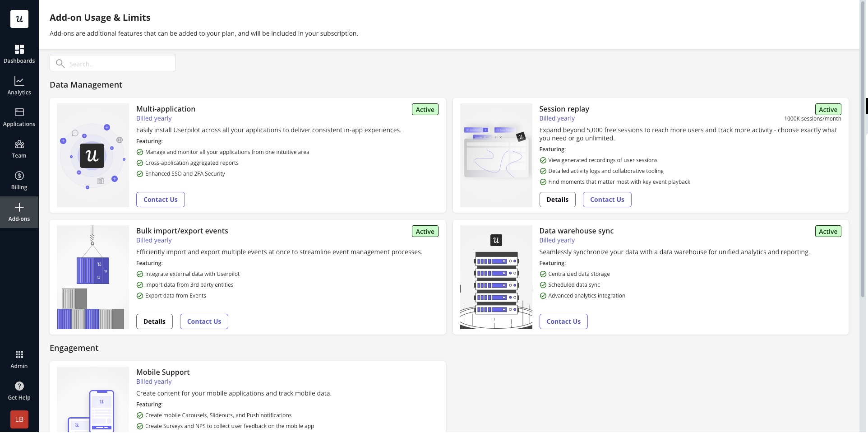Click Cross-application aggregated reports feature
Viewport: 868px width, 433px height.
point(192,163)
